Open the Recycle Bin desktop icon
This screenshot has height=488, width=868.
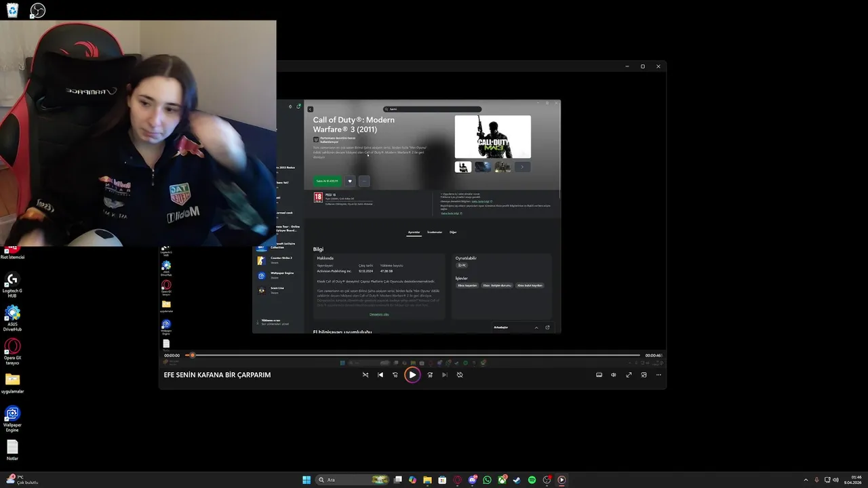[12, 10]
